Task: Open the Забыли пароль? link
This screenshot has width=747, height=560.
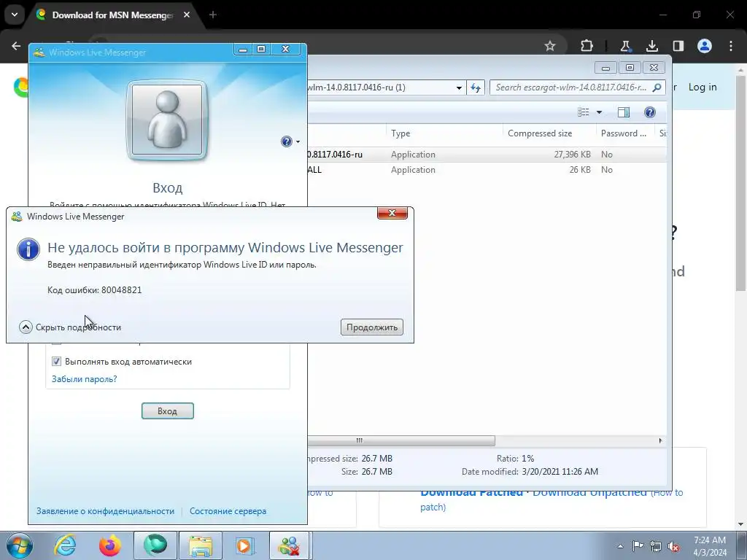Action: coord(85,379)
